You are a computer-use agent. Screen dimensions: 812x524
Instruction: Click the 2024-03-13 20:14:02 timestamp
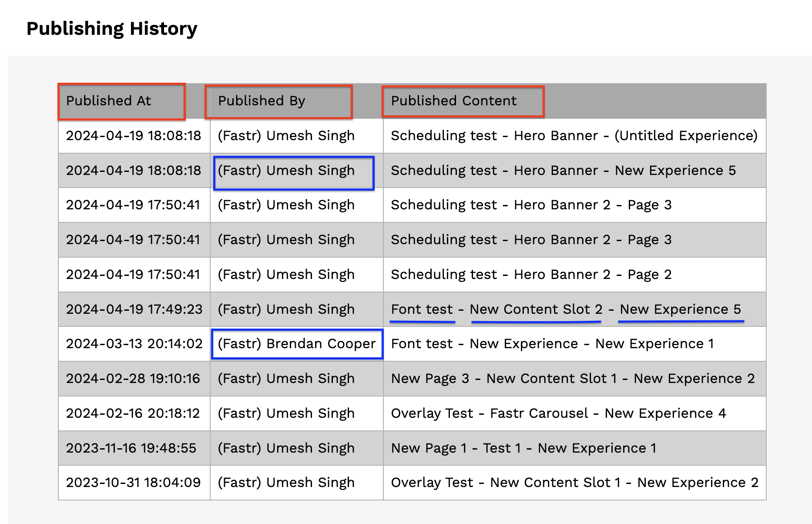[134, 343]
